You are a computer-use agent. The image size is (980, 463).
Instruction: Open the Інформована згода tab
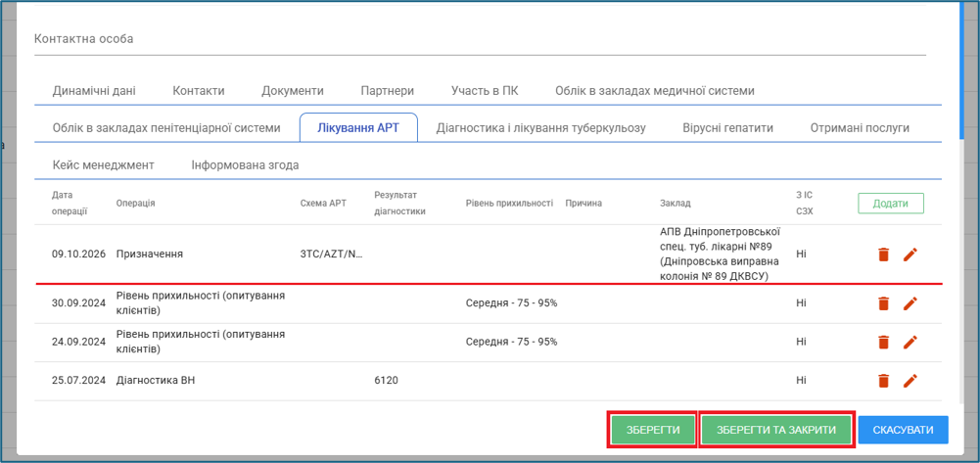click(245, 165)
